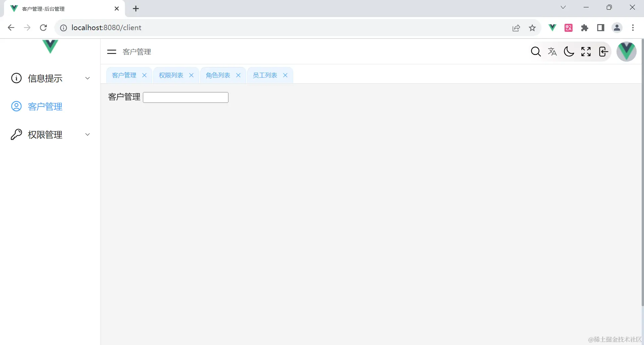
Task: Bookmark the page with the star icon
Action: tap(532, 28)
